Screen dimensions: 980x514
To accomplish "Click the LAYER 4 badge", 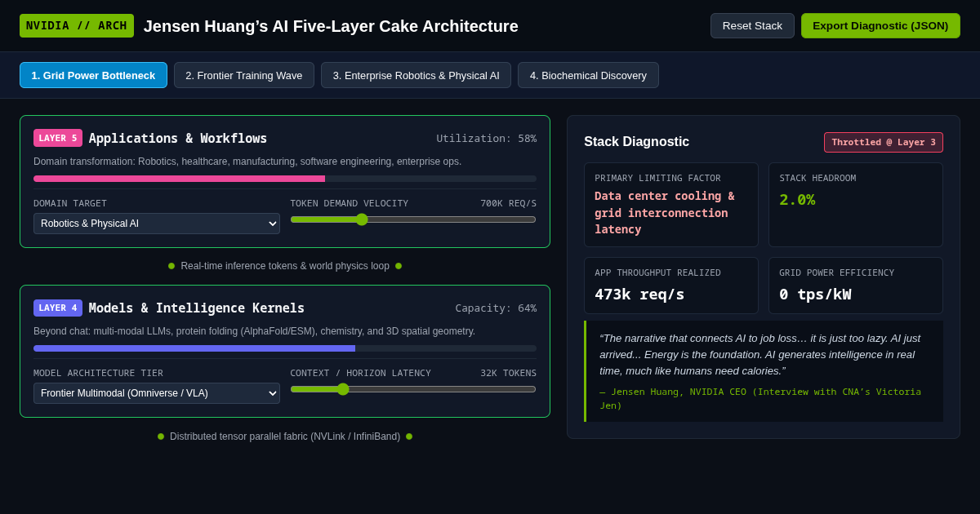I will point(58,308).
